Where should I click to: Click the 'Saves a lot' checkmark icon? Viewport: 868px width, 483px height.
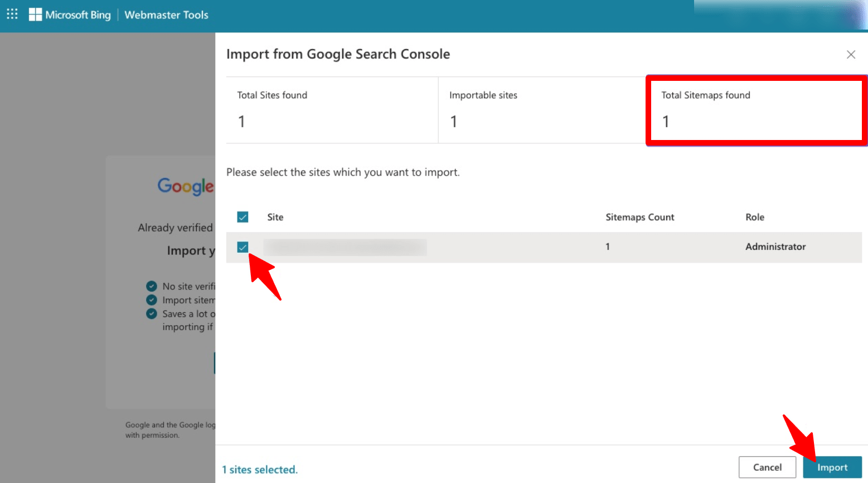click(x=152, y=313)
